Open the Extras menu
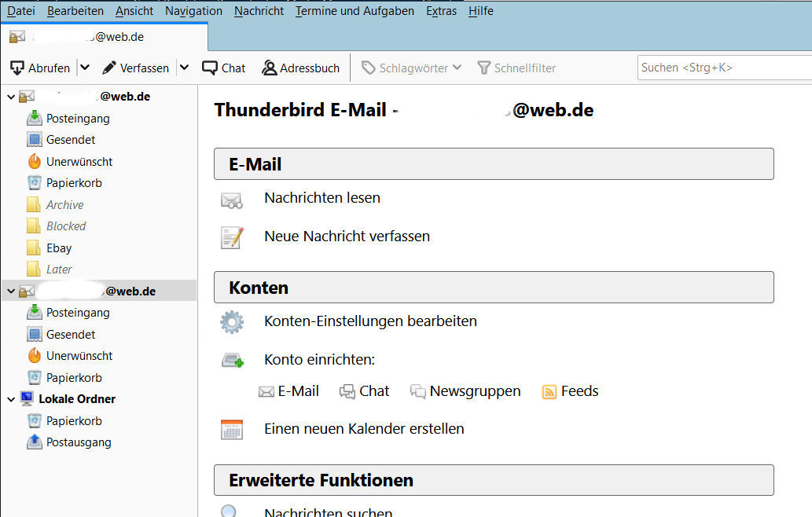The image size is (812, 517). [x=441, y=11]
